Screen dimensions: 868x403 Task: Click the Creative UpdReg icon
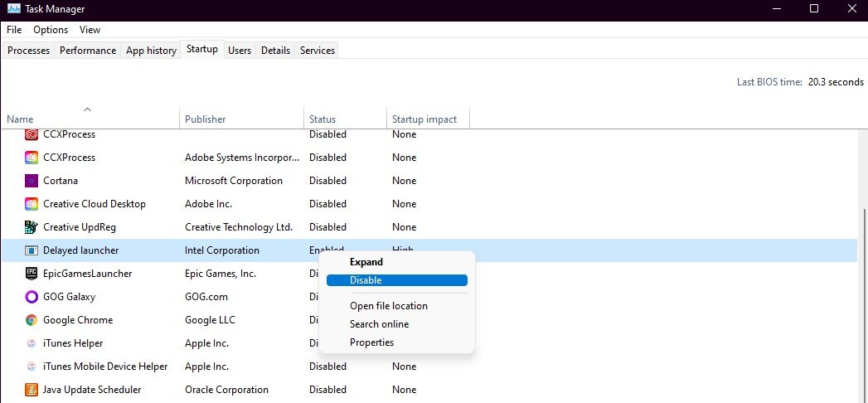32,227
